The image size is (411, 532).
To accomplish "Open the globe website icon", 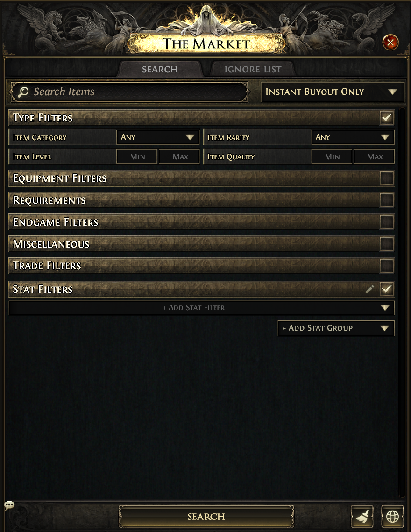I will point(392,517).
